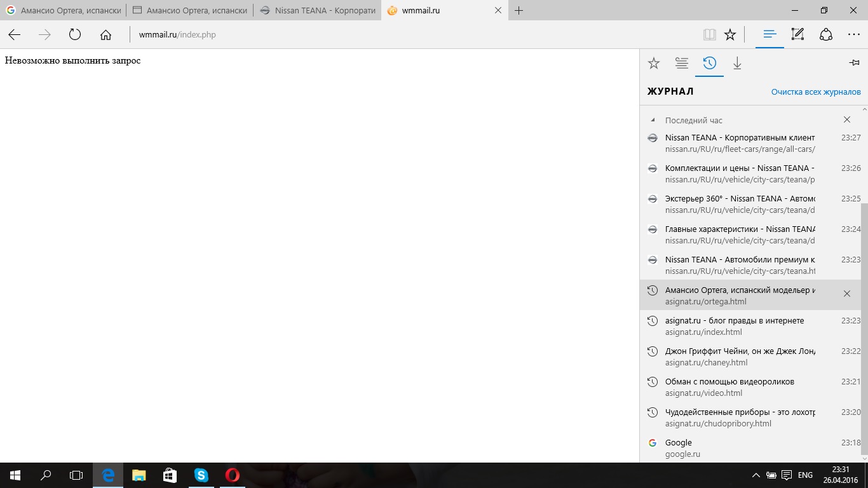Open 'asignat.ru - блог правды в интернете' entry
The height and width of the screenshot is (488, 868).
click(x=750, y=326)
